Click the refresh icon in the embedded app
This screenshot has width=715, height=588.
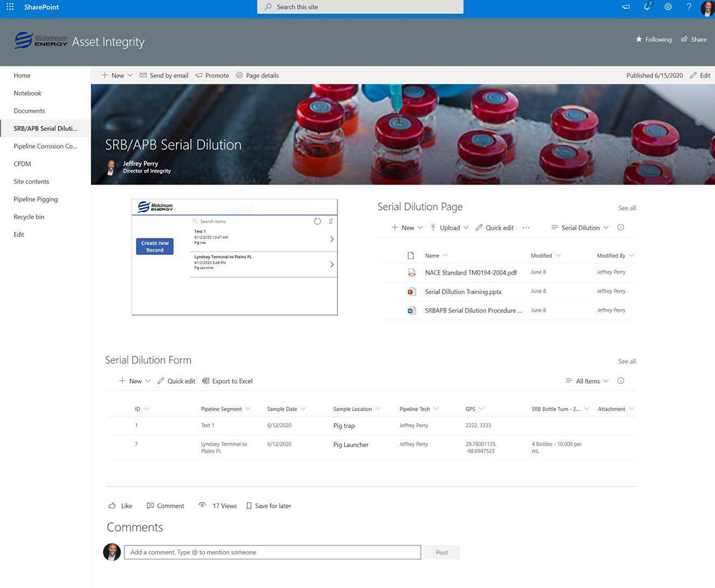[x=317, y=221]
